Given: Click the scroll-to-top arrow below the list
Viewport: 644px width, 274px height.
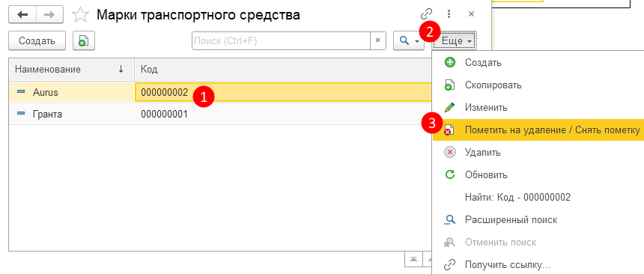Looking at the screenshot, I should tap(414, 259).
